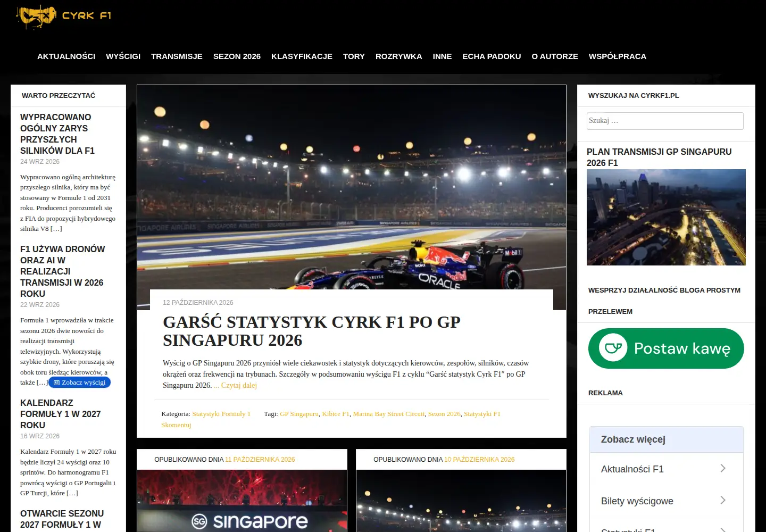Viewport: 766px width, 532px height.
Task: Open the Echa Padoku menu item
Action: 492,56
